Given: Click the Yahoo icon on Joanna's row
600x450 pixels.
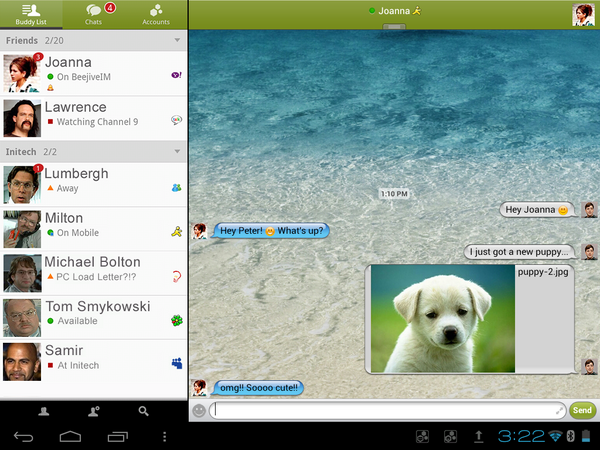Looking at the screenshot, I should [x=176, y=75].
